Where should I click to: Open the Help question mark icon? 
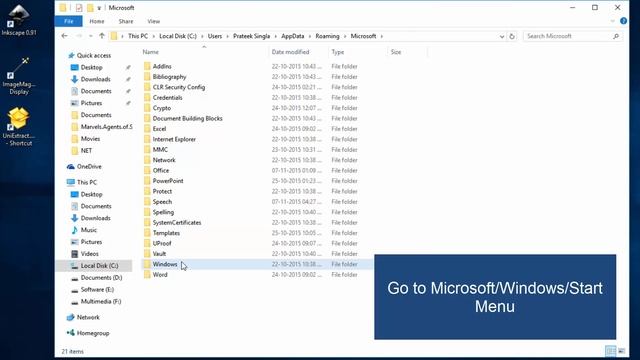pyautogui.click(x=623, y=21)
